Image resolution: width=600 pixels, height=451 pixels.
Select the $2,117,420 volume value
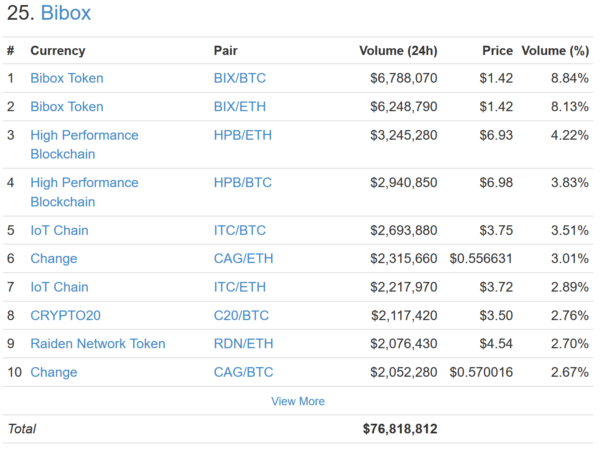pos(404,315)
